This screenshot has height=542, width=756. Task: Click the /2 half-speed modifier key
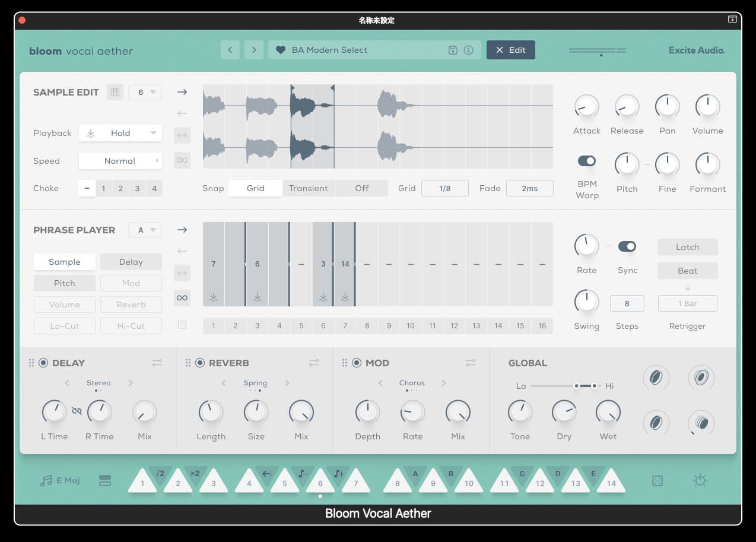coord(160,474)
